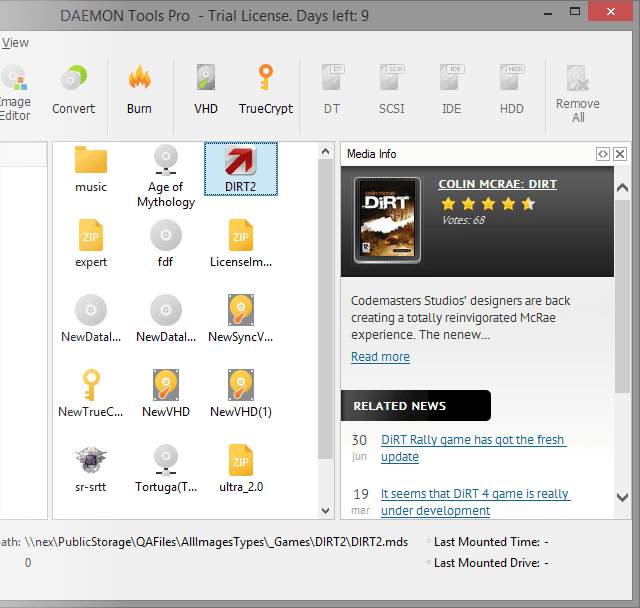Open the Burn disc tool
This screenshot has height=608, width=640.
[x=139, y=90]
